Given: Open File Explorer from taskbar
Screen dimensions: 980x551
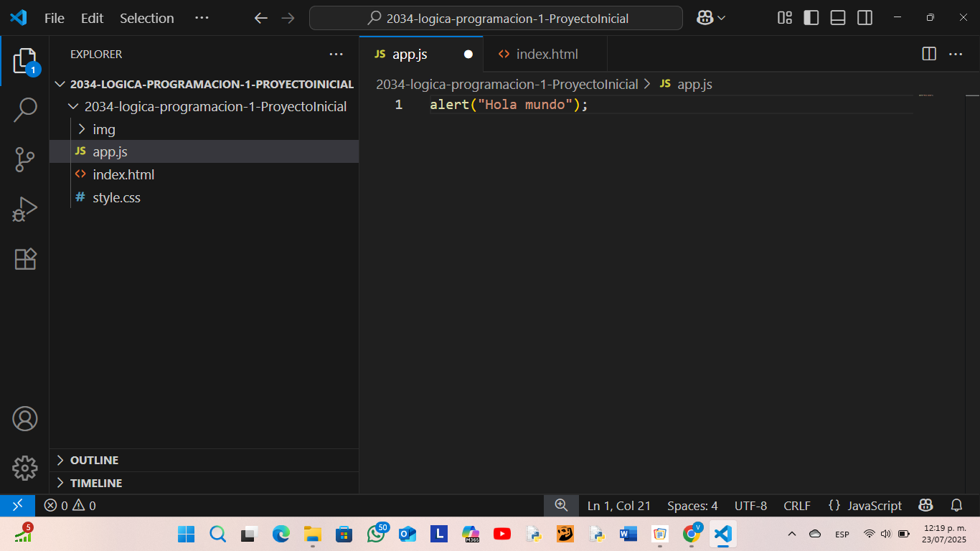Looking at the screenshot, I should 312,534.
